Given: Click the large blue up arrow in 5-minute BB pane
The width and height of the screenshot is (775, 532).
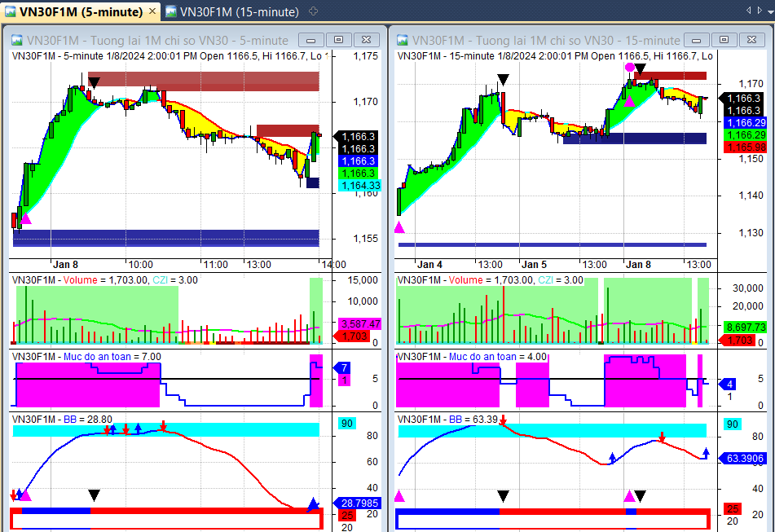Looking at the screenshot, I should tap(313, 503).
